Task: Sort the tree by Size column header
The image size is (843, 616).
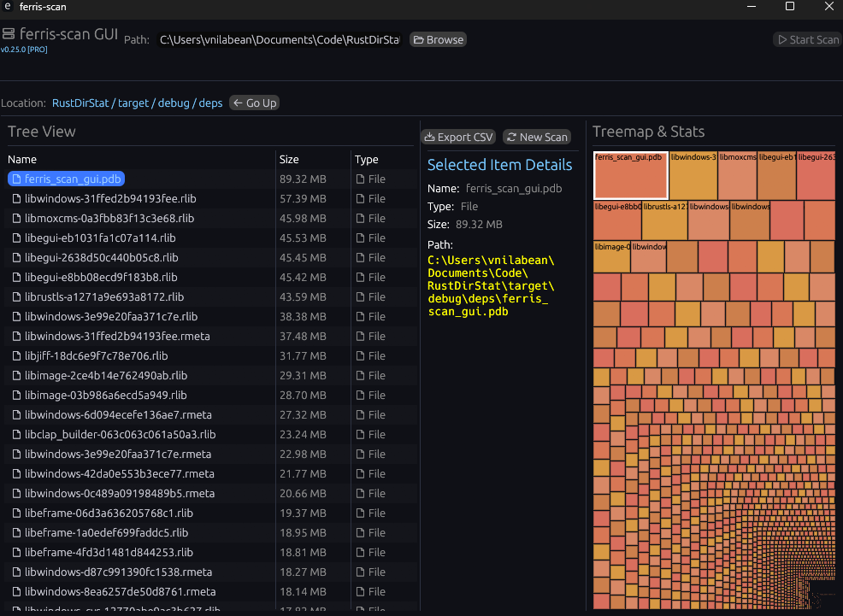Action: pos(289,160)
